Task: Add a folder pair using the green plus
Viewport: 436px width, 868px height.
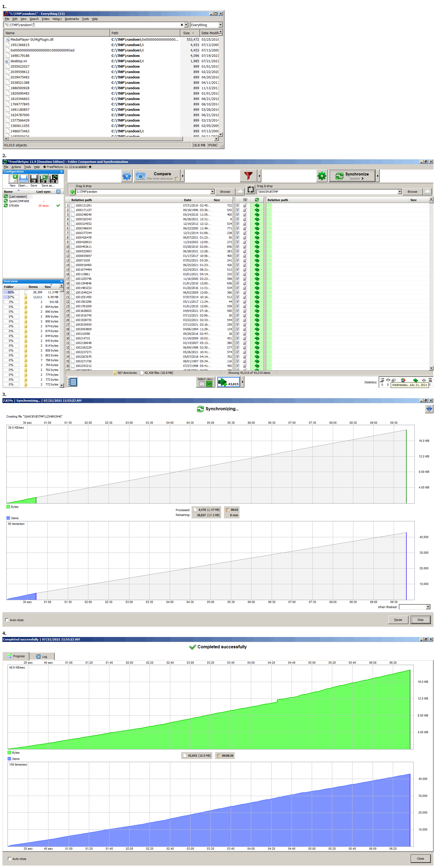Action: click(x=72, y=192)
